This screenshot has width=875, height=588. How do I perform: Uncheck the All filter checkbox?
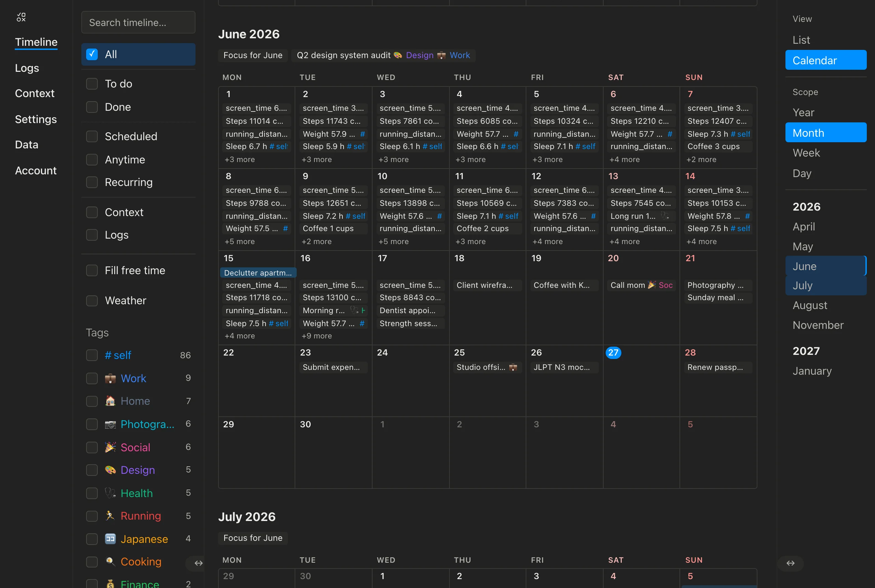(92, 54)
